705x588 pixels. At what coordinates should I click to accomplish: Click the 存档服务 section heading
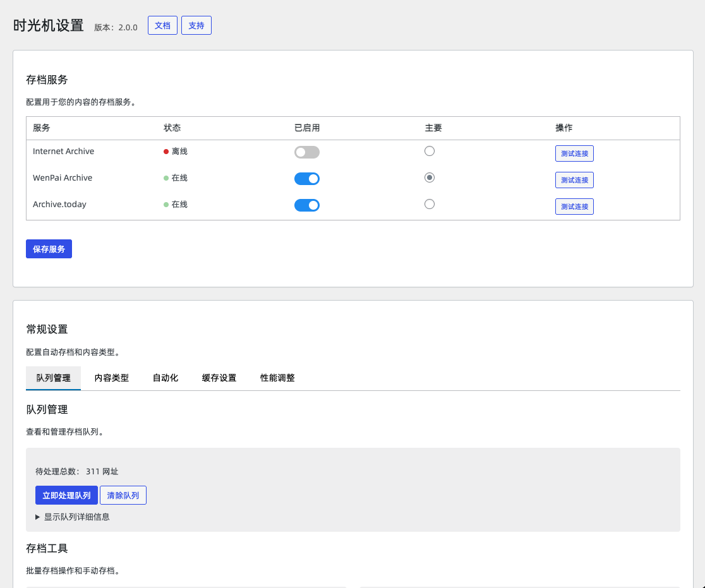pos(47,80)
